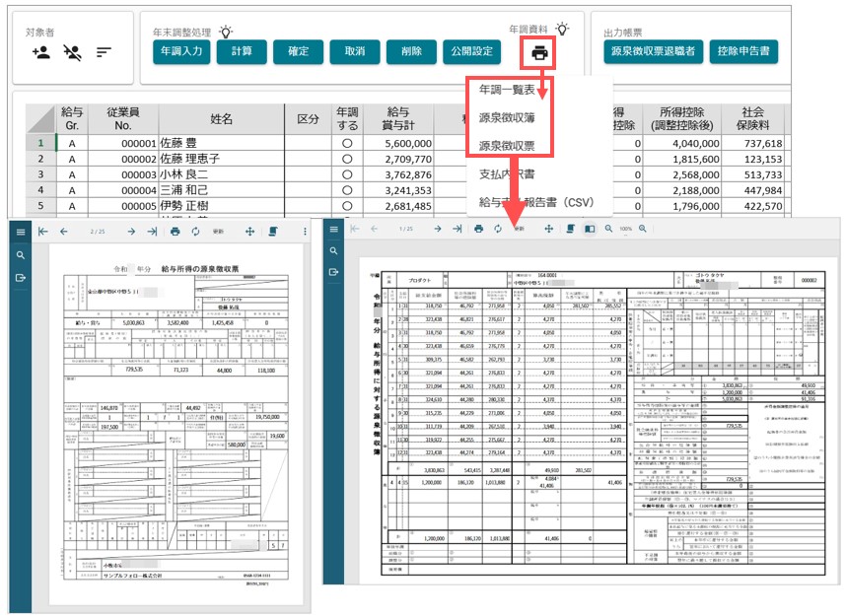Open 公開設定 settings button

(x=471, y=51)
